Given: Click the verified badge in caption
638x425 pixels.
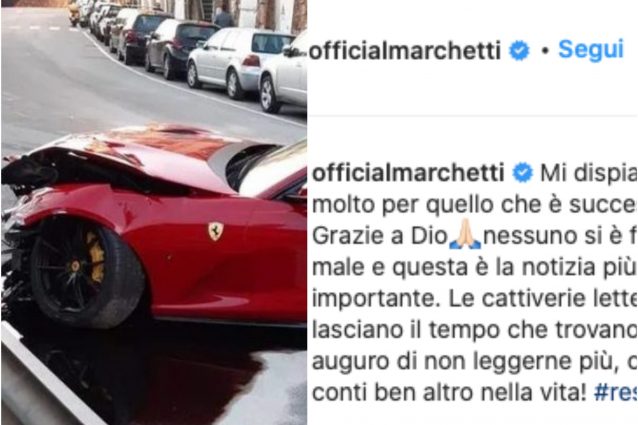Looking at the screenshot, I should (522, 173).
